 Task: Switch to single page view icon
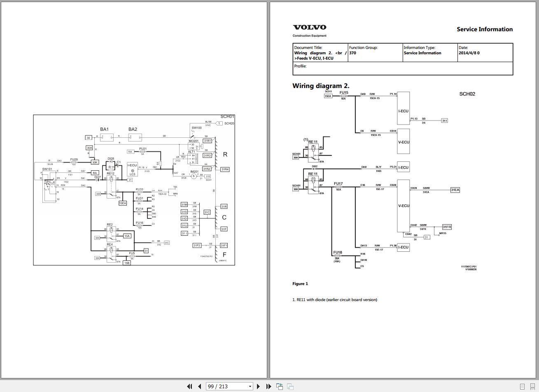click(x=522, y=386)
